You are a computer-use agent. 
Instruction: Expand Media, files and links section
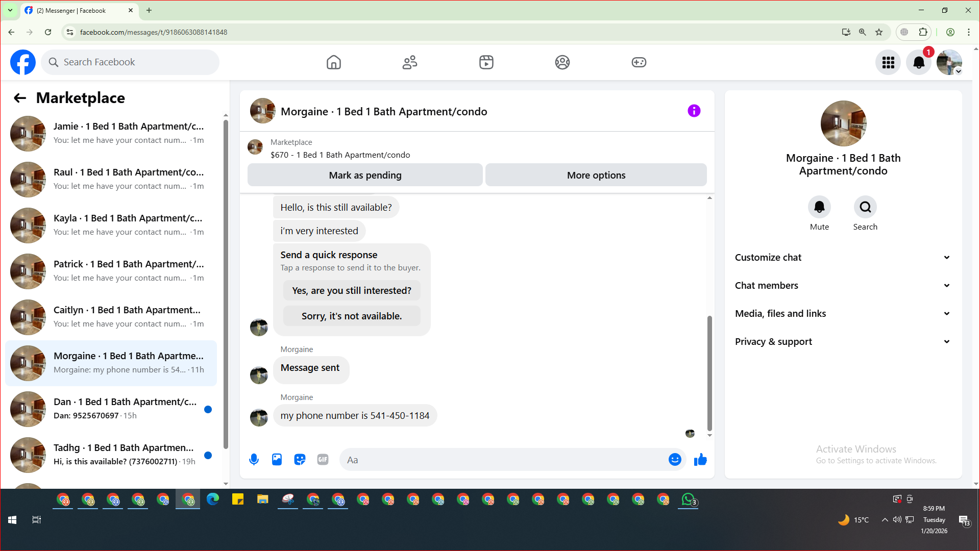(x=843, y=314)
